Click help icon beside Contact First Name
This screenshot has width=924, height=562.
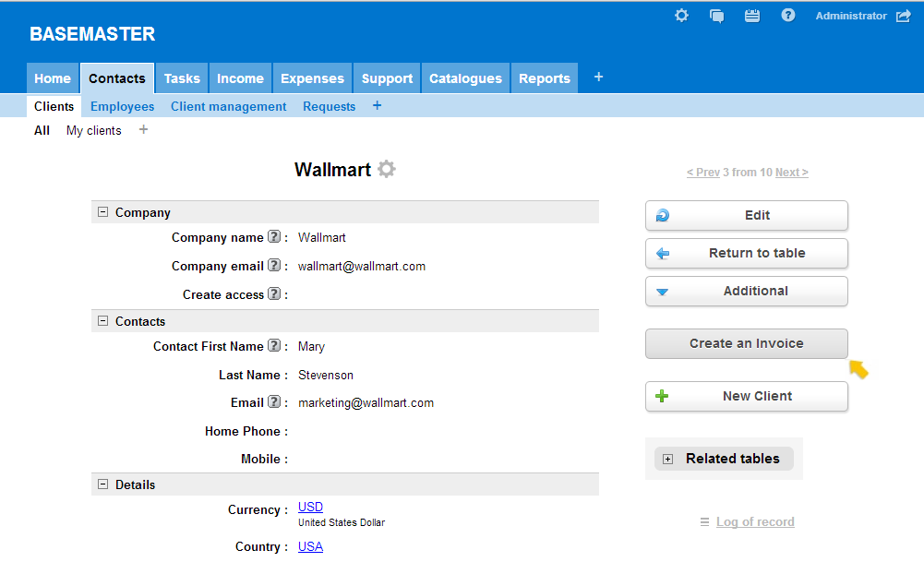click(x=274, y=345)
